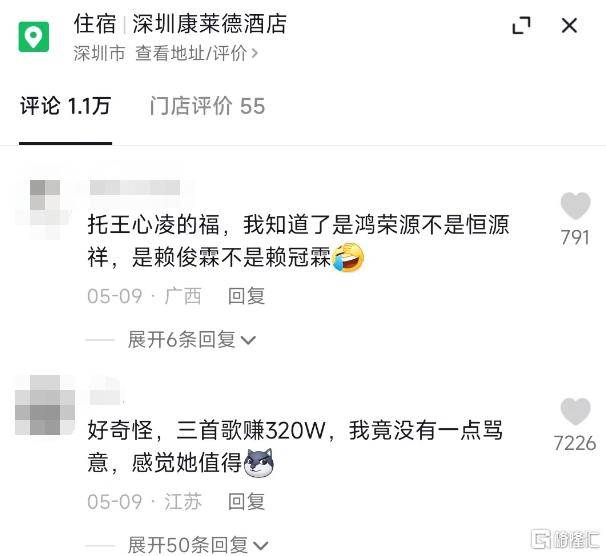Tap the laughing-crying emoji in first comment
This screenshot has width=606, height=556.
click(x=348, y=257)
